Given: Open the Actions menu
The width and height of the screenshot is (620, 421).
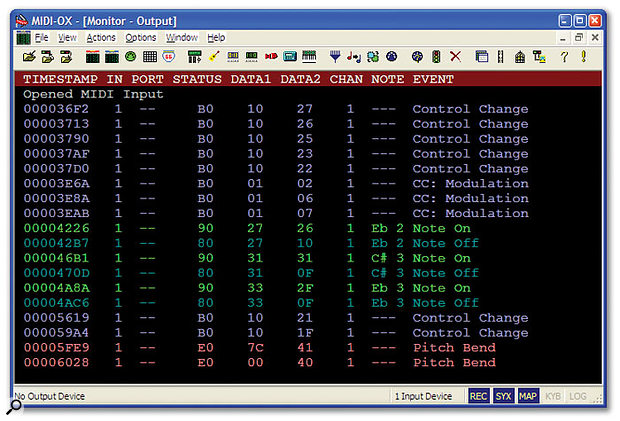Looking at the screenshot, I should 101,37.
